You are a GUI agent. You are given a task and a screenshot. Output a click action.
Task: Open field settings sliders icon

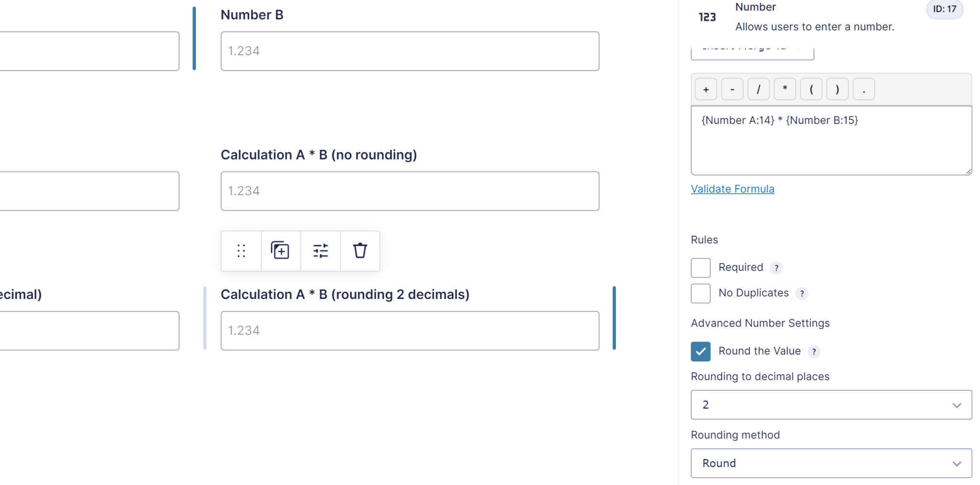321,251
